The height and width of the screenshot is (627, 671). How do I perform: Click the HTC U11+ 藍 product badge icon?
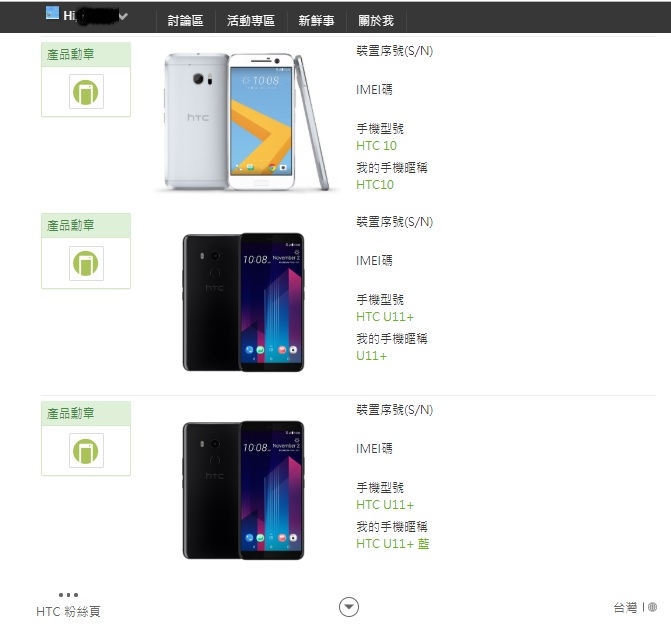tap(86, 451)
